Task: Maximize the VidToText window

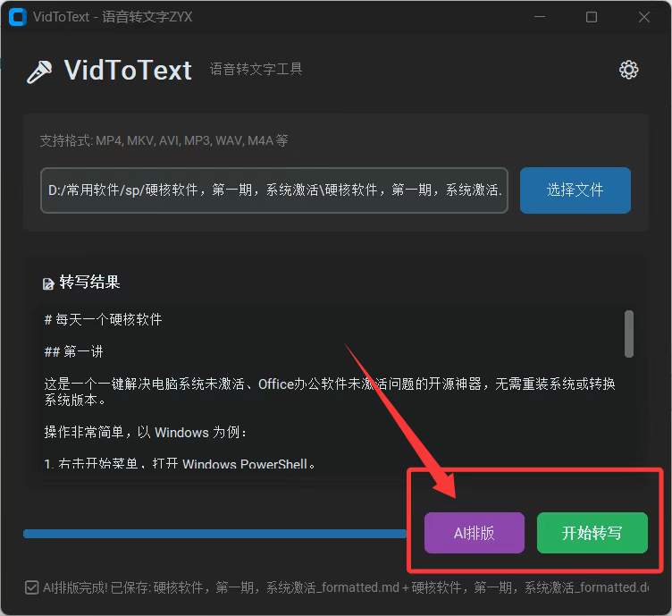Action: [592, 17]
